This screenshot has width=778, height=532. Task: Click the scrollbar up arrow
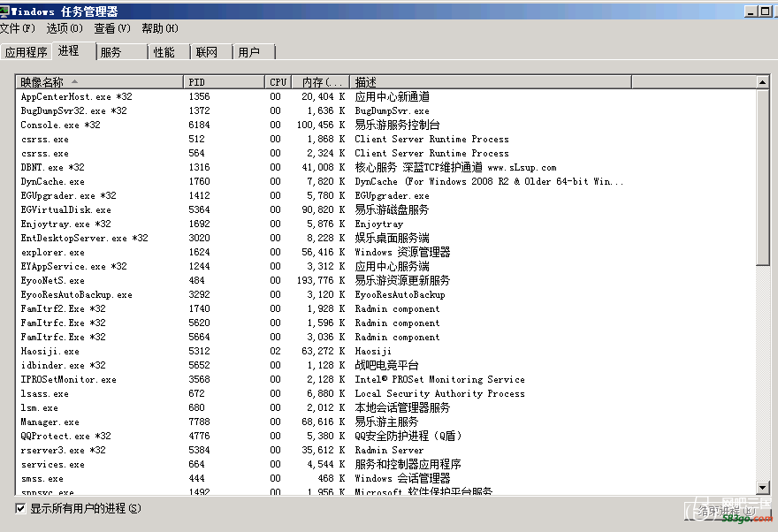(763, 82)
